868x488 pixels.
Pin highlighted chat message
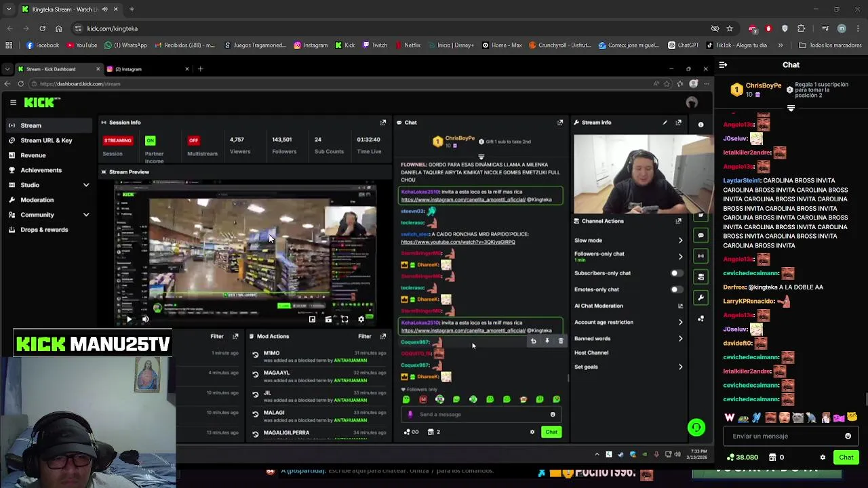pos(547,341)
